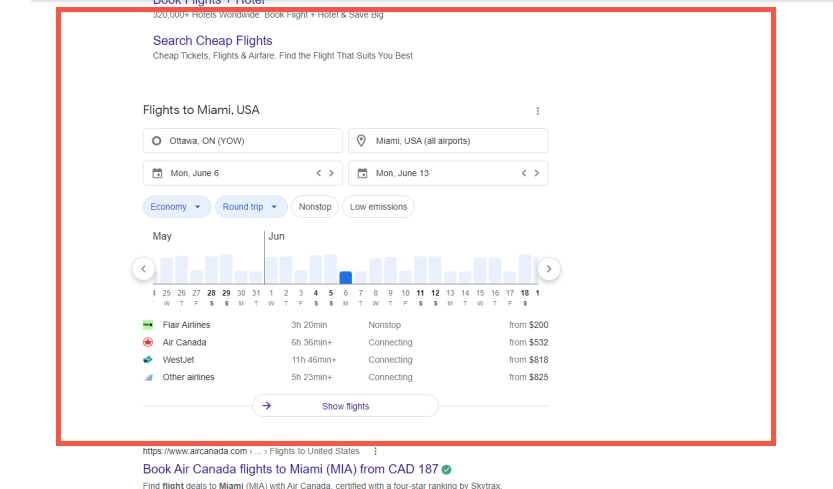This screenshot has width=833, height=489.
Task: Click the from $818 price
Action: [x=529, y=360]
